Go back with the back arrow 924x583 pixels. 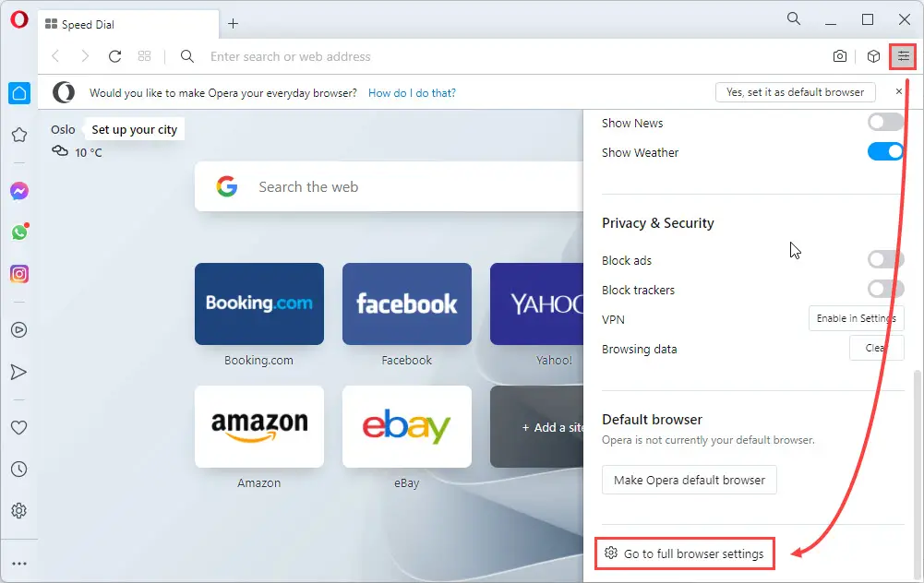tap(56, 56)
